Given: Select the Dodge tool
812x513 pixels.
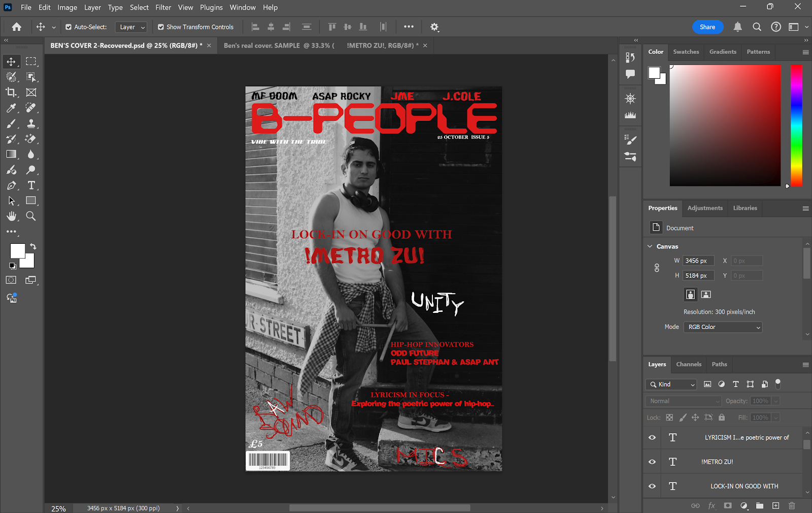Looking at the screenshot, I should tap(31, 170).
